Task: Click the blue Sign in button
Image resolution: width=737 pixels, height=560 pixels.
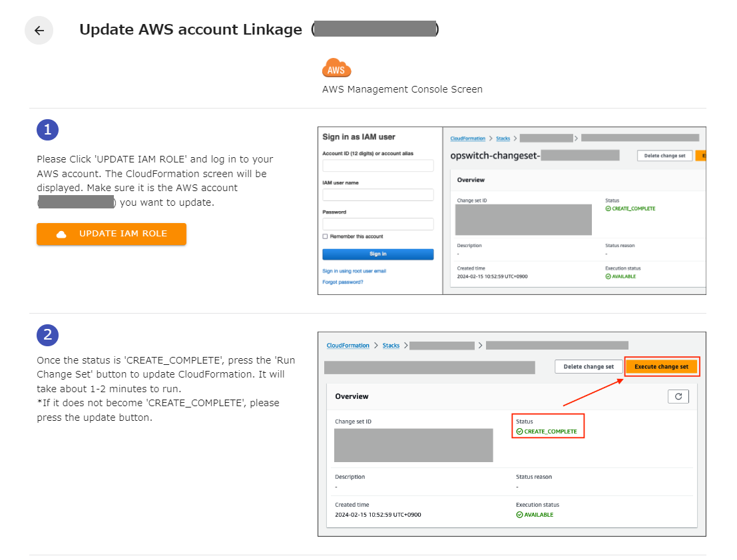Action: 378,254
